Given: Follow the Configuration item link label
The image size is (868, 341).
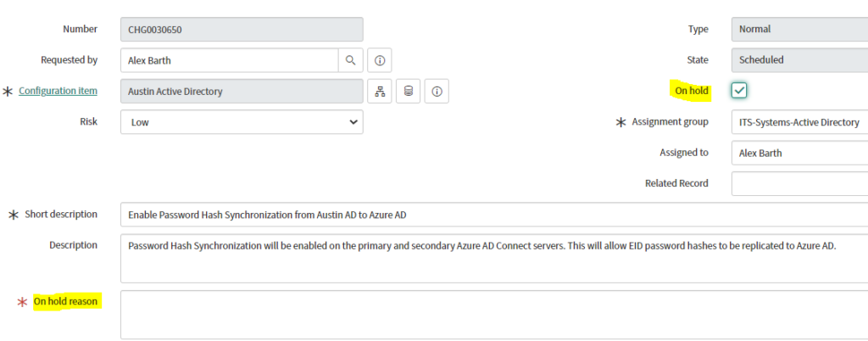Looking at the screenshot, I should (x=58, y=91).
